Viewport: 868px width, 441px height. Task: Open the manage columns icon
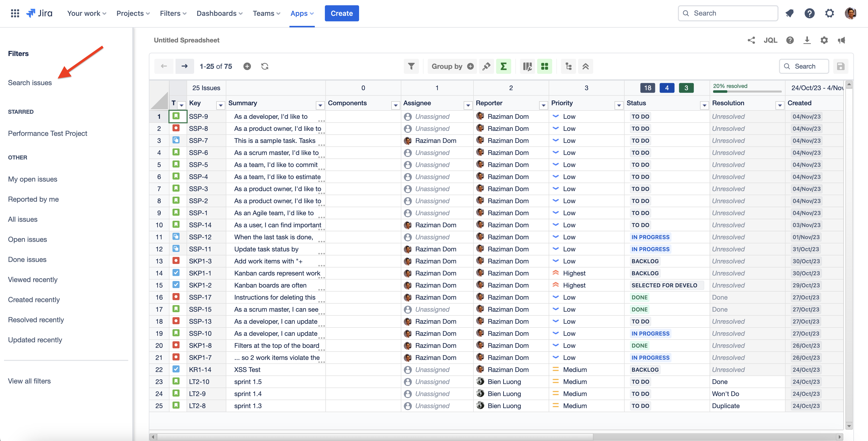click(x=527, y=66)
